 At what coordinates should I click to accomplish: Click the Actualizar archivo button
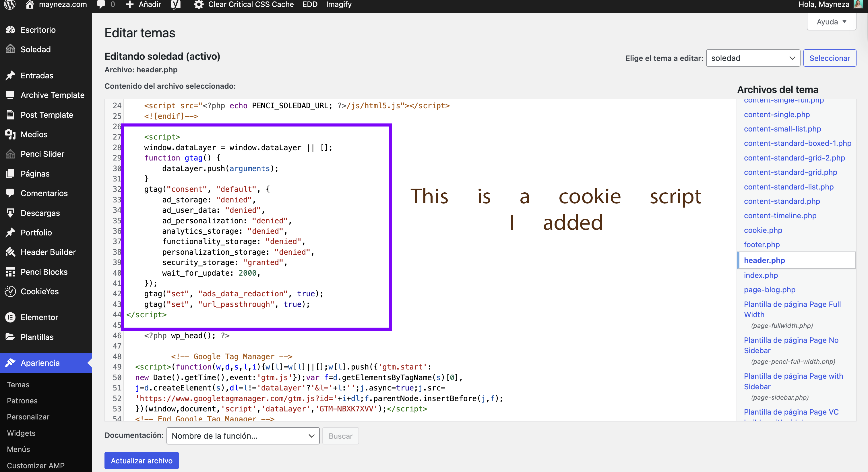click(142, 461)
